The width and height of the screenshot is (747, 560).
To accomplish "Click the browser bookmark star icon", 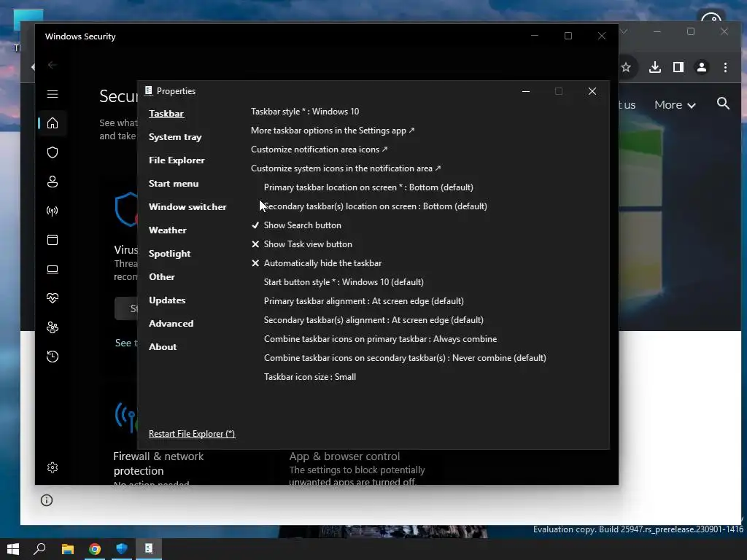I will (x=626, y=68).
